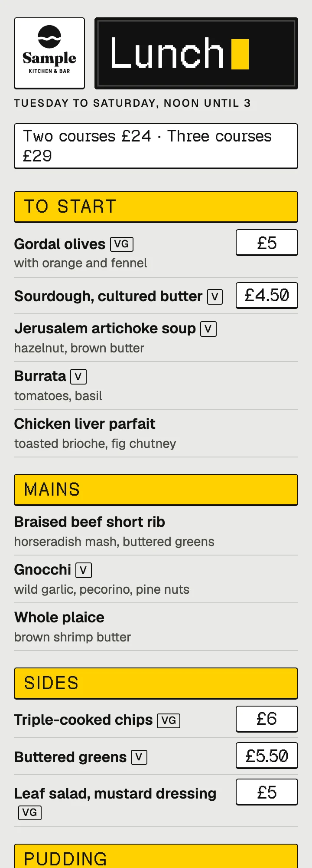Click the yellow cursor block after Lunch
Image resolution: width=312 pixels, height=868 pixels.
click(240, 54)
